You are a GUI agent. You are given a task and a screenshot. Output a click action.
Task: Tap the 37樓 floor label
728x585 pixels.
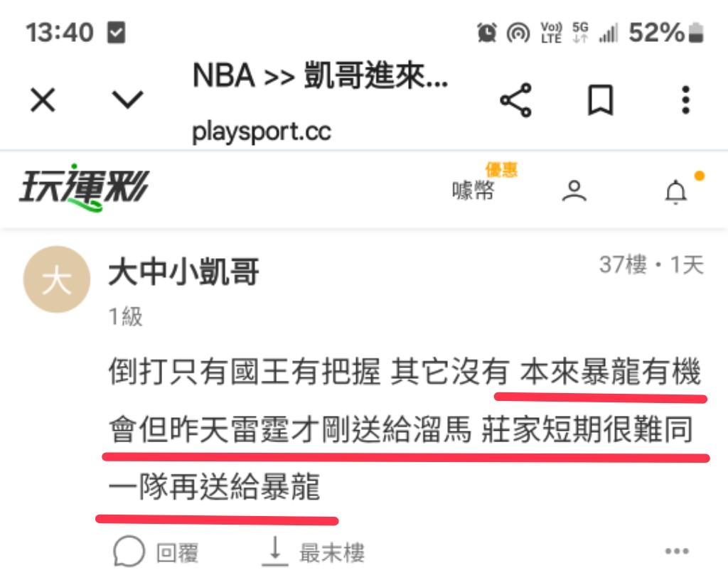pos(623,264)
